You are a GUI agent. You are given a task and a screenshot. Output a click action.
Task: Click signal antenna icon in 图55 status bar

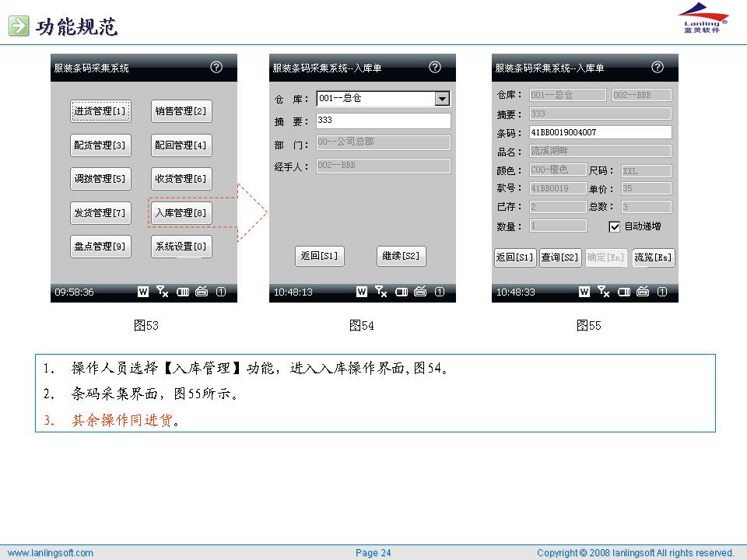click(x=604, y=291)
